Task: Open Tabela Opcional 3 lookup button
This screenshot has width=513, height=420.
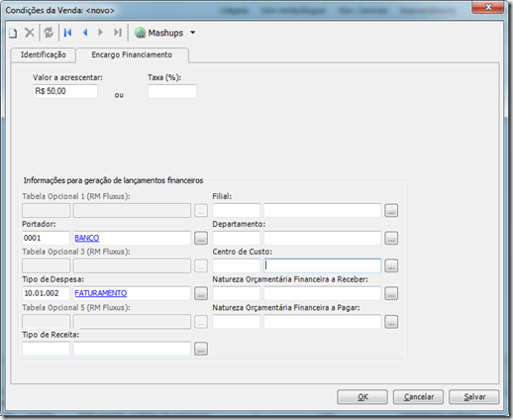Action: 201,265
